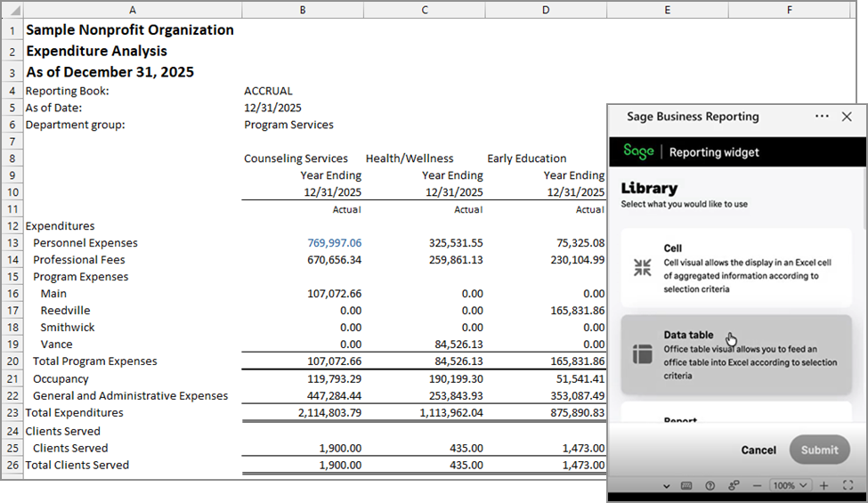The height and width of the screenshot is (503, 868).
Task: Click the ACCRUAL reporting book cell
Action: click(x=303, y=91)
